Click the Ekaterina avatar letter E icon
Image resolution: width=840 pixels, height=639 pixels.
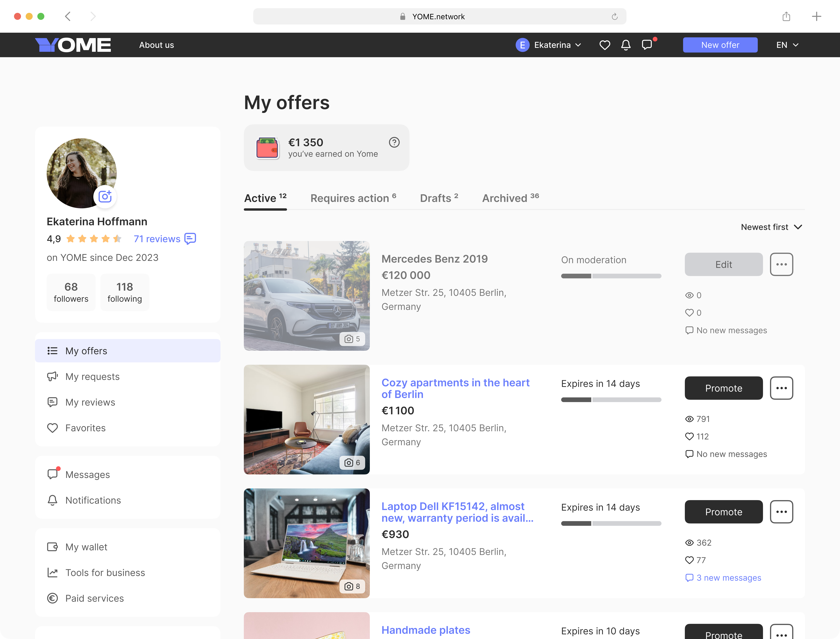point(523,45)
